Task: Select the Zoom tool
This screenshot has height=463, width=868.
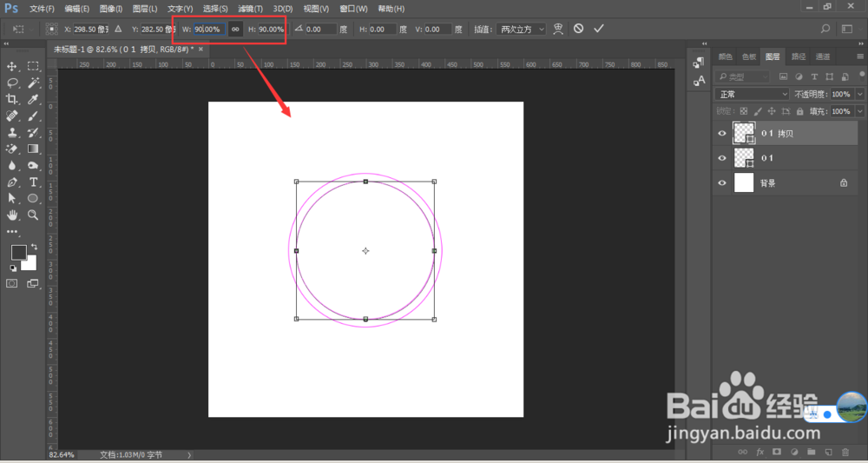Action: (33, 215)
